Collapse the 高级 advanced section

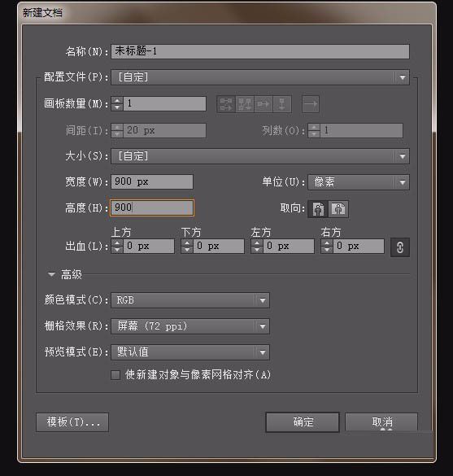pyautogui.click(x=51, y=275)
